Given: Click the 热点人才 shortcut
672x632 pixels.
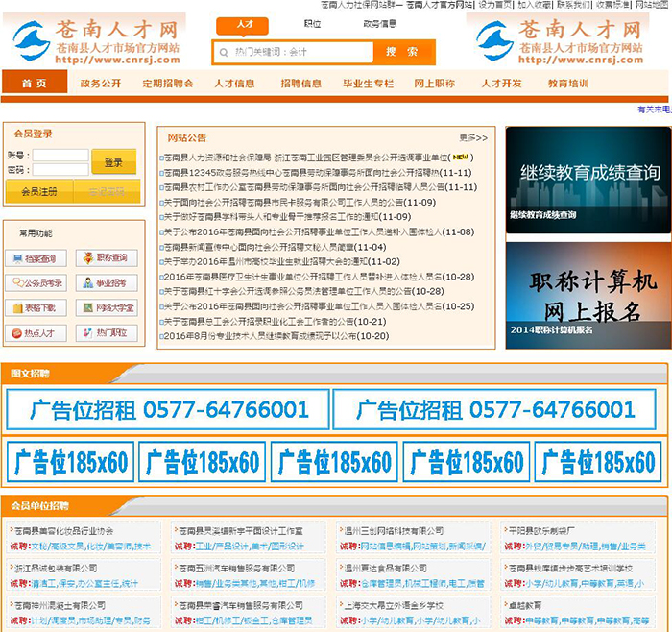Looking at the screenshot, I should pos(36,333).
